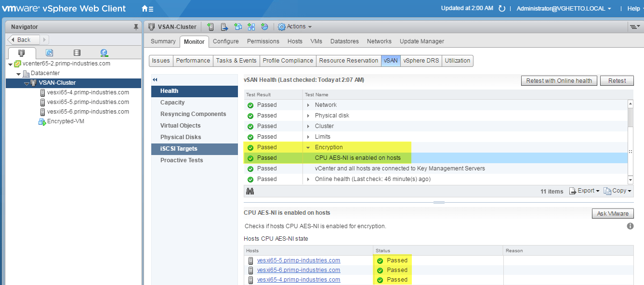Click the forward navigation arrow
The width and height of the screenshot is (644, 285).
(x=44, y=40)
